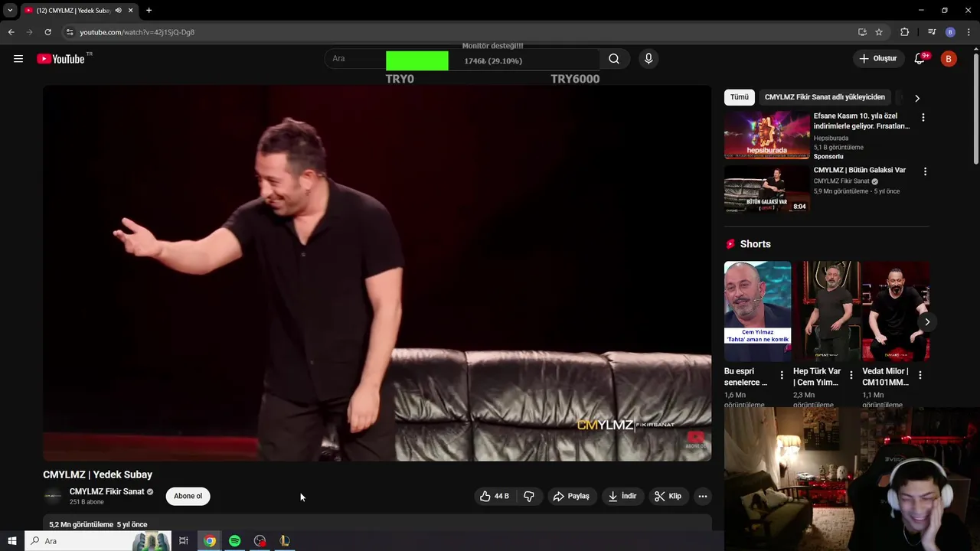Open Efsane Kasım sponsored video title
Image resolution: width=980 pixels, height=551 pixels.
coord(862,121)
